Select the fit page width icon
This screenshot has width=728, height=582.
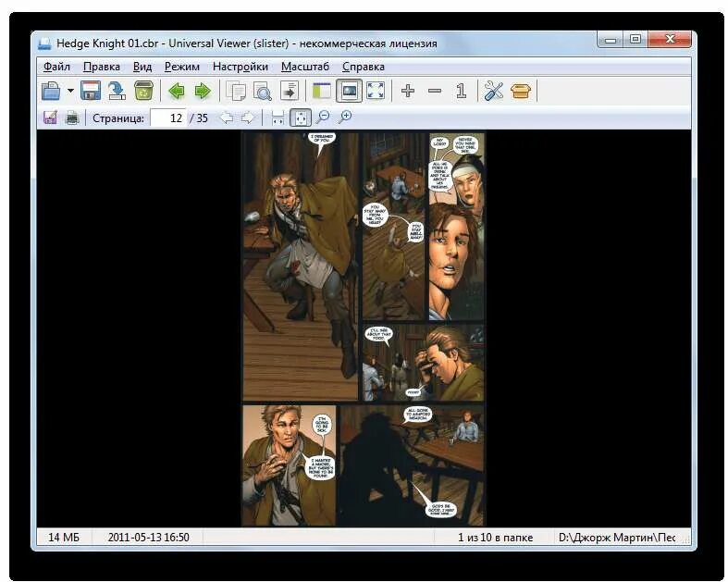click(278, 118)
